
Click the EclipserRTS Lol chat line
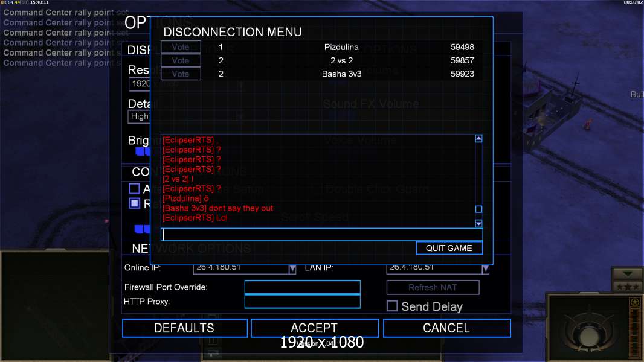click(195, 218)
